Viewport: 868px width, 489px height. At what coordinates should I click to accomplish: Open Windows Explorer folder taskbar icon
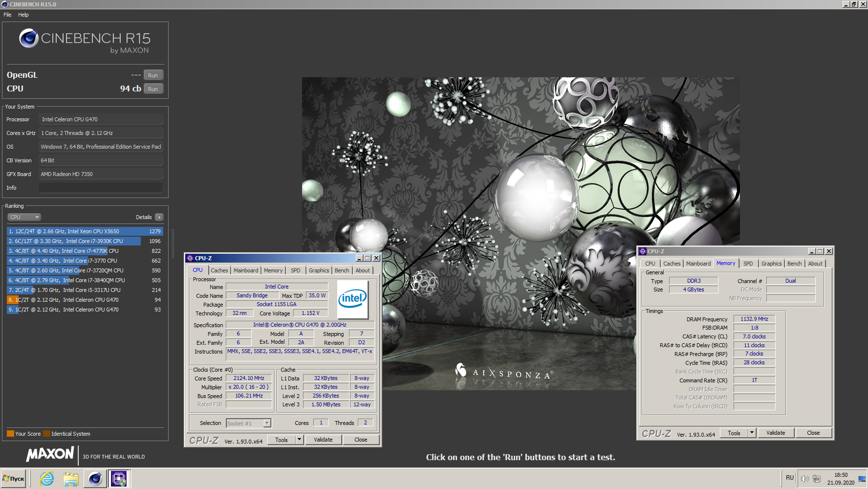click(71, 479)
